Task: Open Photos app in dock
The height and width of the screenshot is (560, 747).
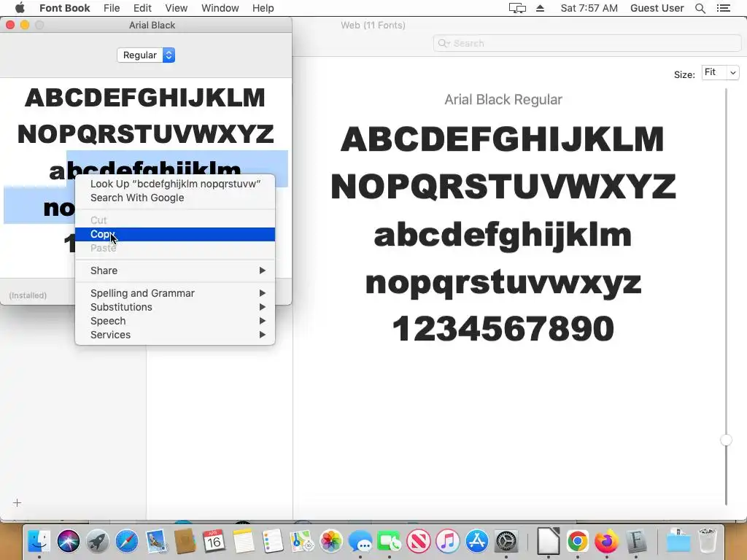Action: (331, 542)
